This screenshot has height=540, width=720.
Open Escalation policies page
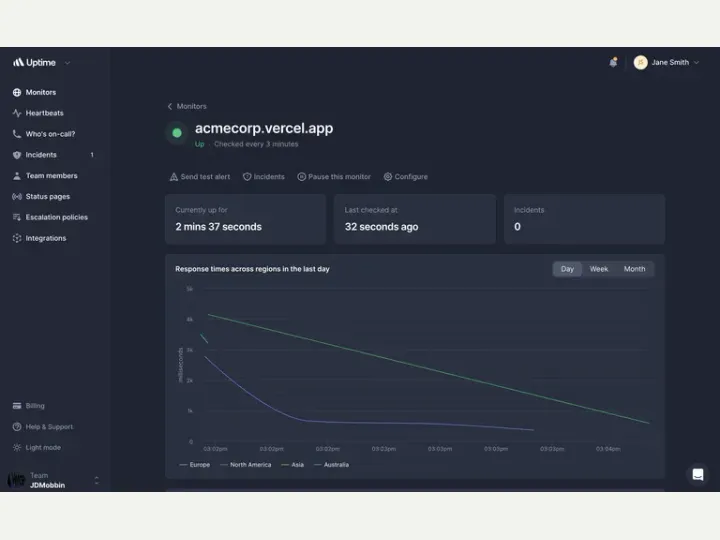point(56,217)
